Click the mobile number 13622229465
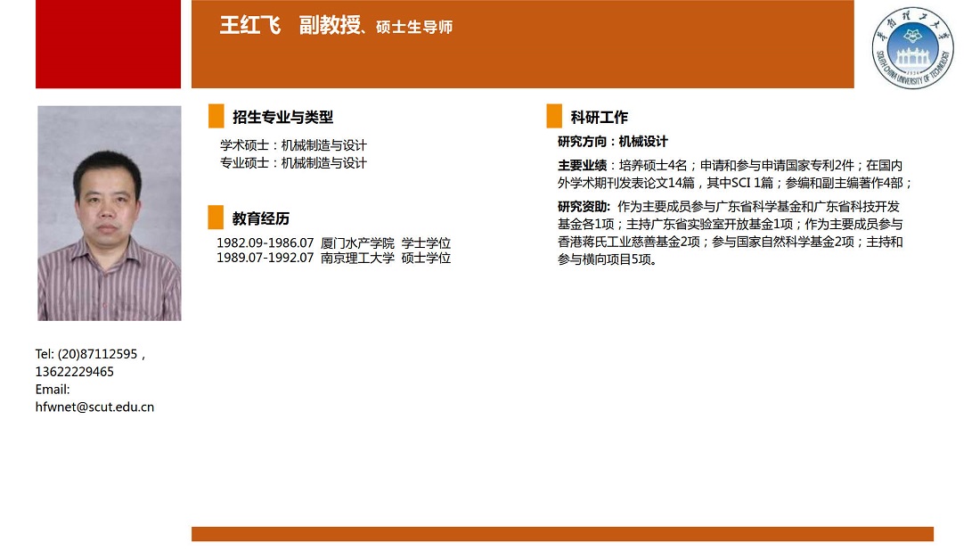The height and width of the screenshot is (551, 980). [75, 372]
